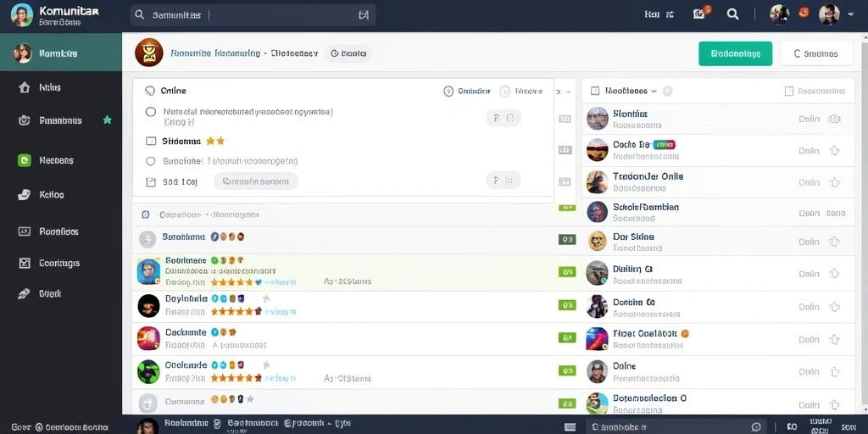Viewport: 868px width, 434px height.
Task: Open notifications icon with the red badge
Action: (x=701, y=14)
